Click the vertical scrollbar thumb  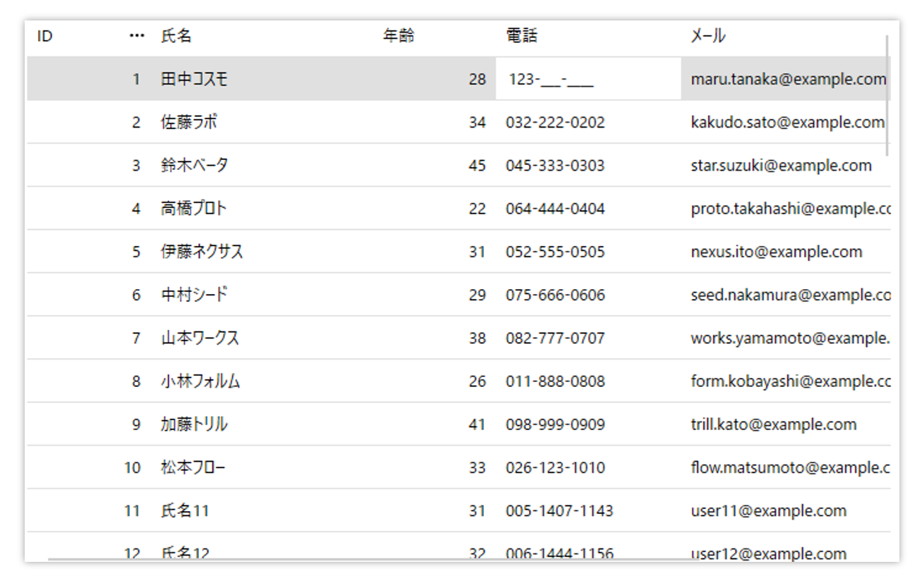click(x=887, y=95)
